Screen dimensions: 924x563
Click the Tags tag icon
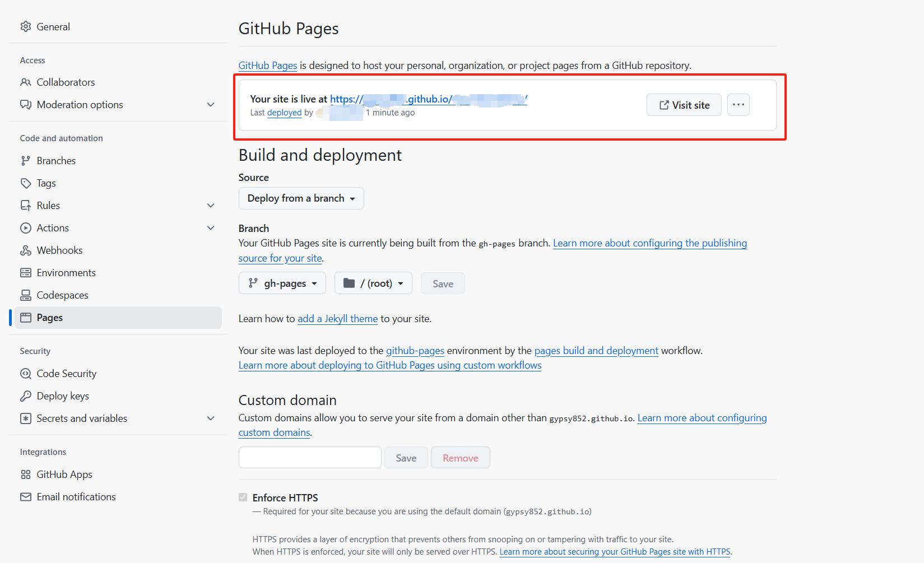pyautogui.click(x=26, y=183)
